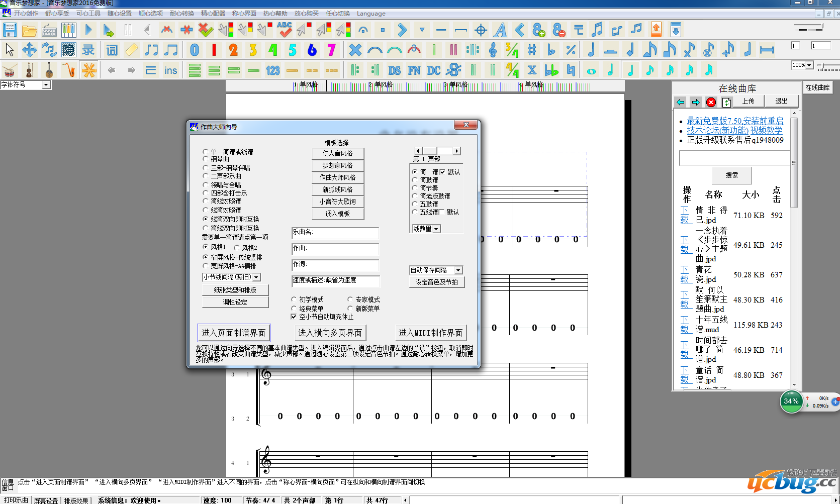Click the ABC spell check icon
The width and height of the screenshot is (840, 504).
click(x=285, y=30)
